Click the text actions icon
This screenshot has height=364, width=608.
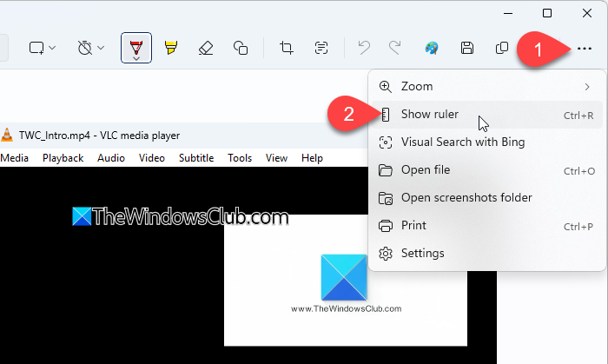point(321,48)
